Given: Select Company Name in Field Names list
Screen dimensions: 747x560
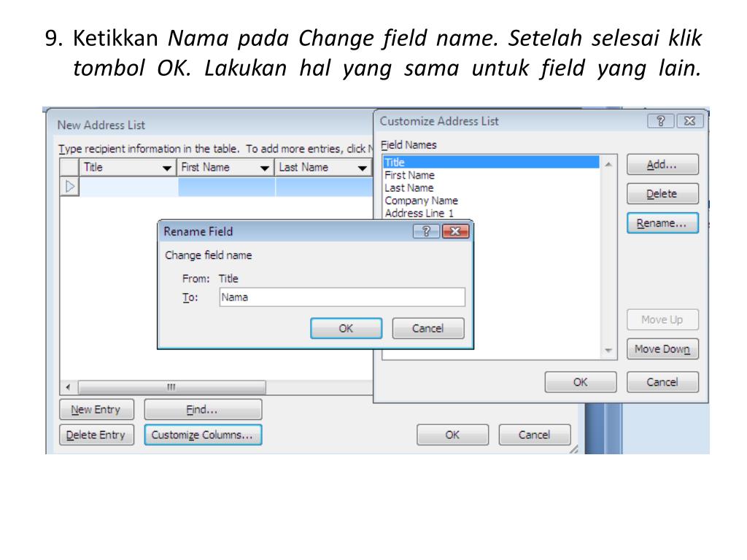Looking at the screenshot, I should [491, 201].
